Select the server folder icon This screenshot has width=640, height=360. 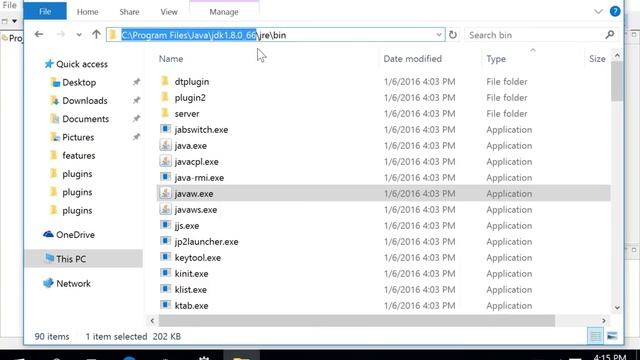point(165,113)
